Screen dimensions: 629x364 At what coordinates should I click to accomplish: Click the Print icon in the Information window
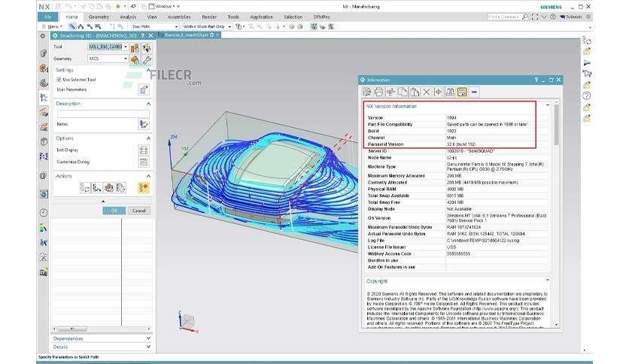coord(378,93)
